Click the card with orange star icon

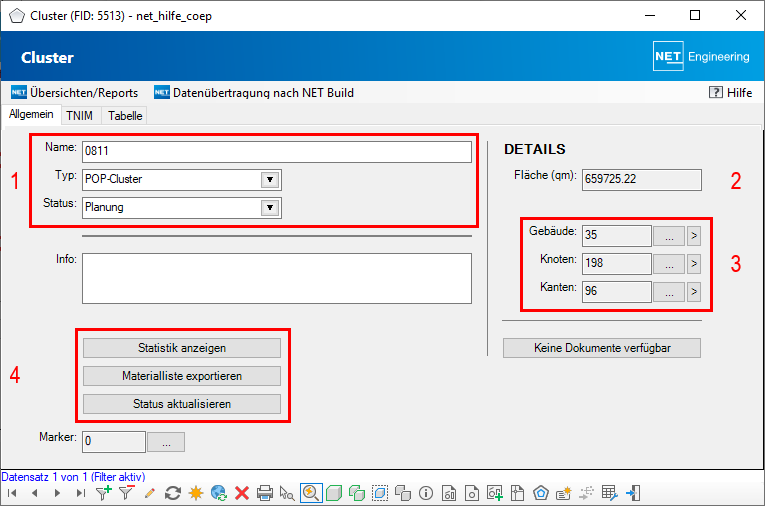pos(564,493)
